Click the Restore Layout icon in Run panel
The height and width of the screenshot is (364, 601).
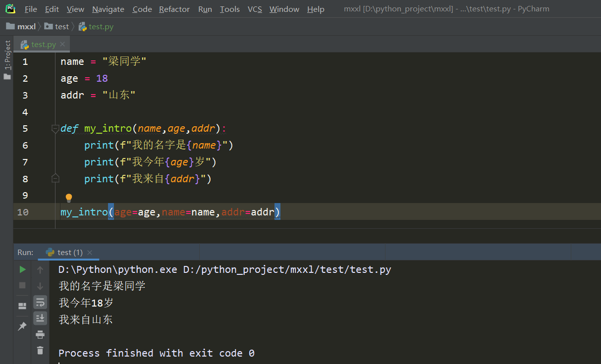[x=22, y=306]
